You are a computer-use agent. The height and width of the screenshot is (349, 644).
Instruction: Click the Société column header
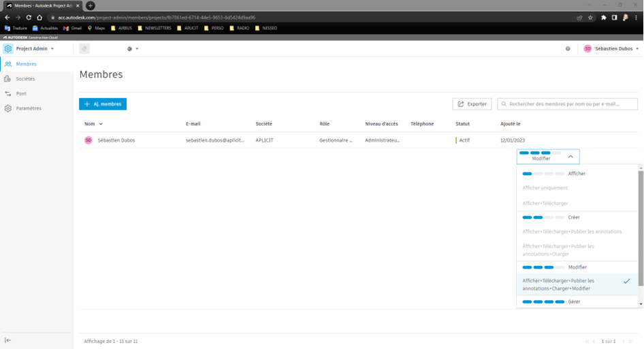pyautogui.click(x=263, y=124)
